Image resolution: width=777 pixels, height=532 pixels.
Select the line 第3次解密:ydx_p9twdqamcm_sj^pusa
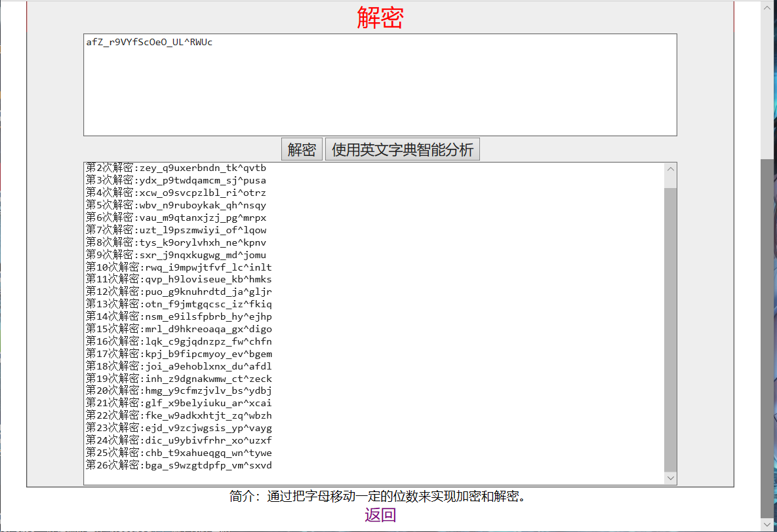pyautogui.click(x=176, y=180)
